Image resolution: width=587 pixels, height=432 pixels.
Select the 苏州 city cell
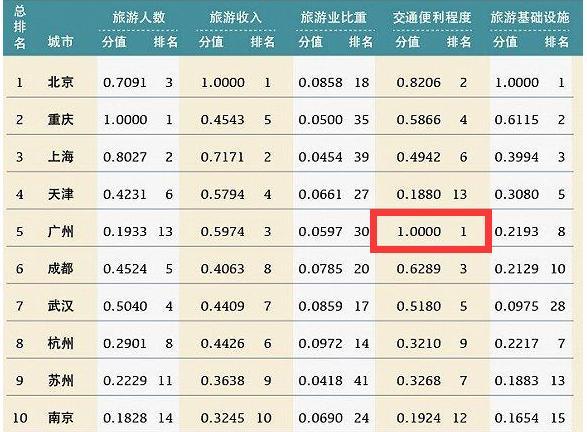pos(60,380)
